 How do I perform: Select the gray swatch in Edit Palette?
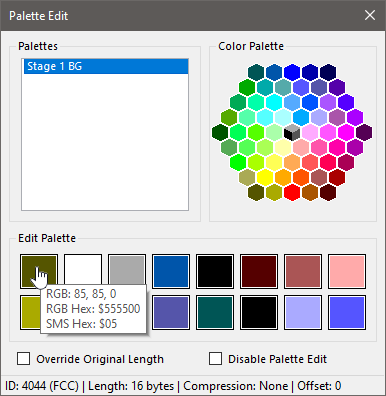click(127, 271)
